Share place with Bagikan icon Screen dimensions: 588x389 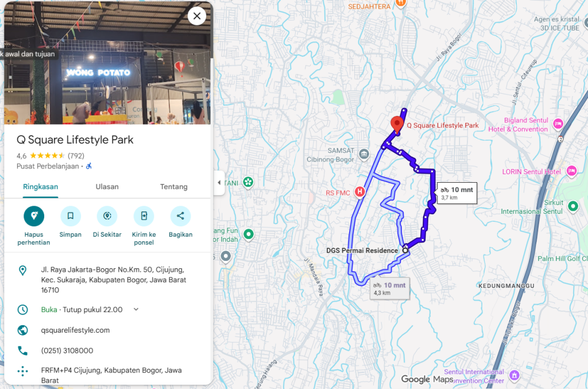click(x=180, y=216)
